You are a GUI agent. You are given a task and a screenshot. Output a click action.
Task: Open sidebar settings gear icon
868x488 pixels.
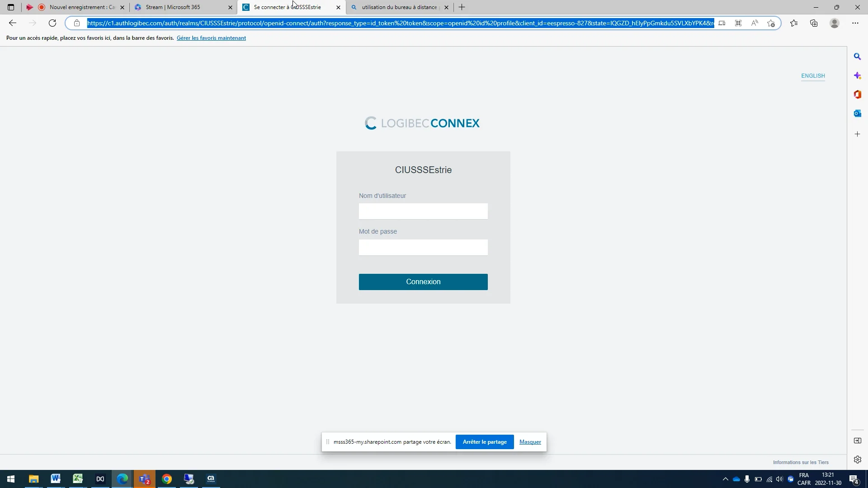(x=857, y=460)
